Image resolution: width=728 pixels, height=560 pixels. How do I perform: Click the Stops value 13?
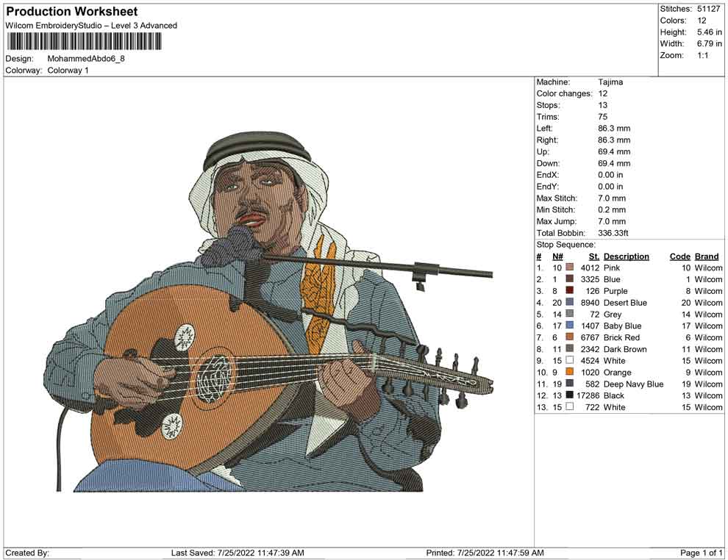(603, 105)
